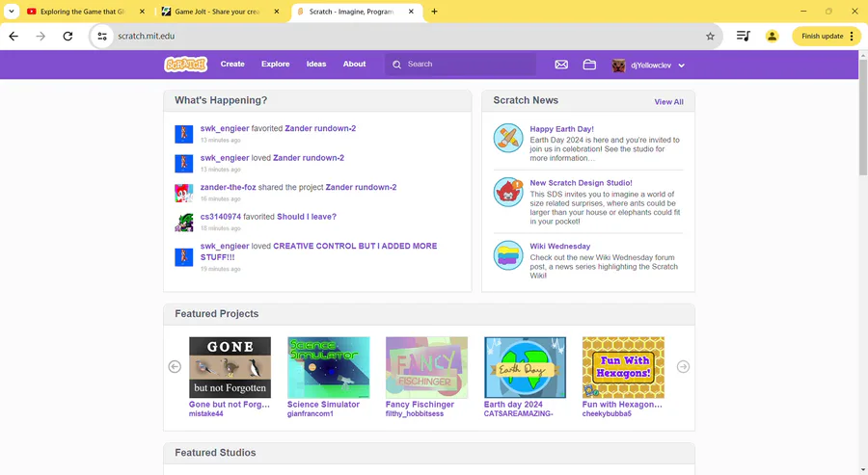Open Zander rundown-2 link in shared project row

point(361,188)
